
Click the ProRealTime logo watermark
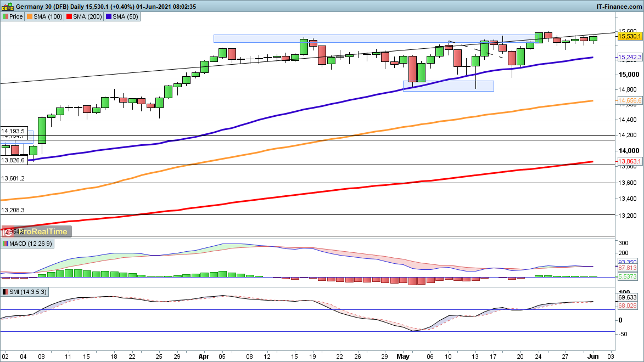click(36, 231)
